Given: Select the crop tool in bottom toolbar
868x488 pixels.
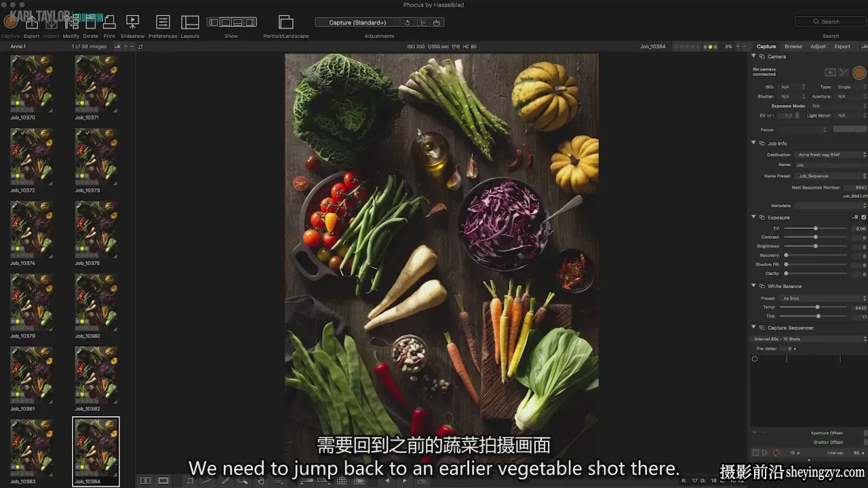Looking at the screenshot, I should pyautogui.click(x=190, y=481).
